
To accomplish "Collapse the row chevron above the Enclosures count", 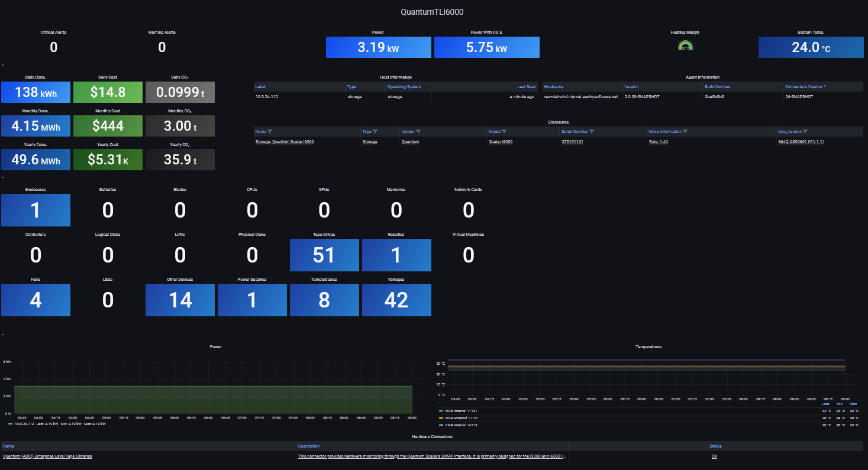I will [3, 177].
